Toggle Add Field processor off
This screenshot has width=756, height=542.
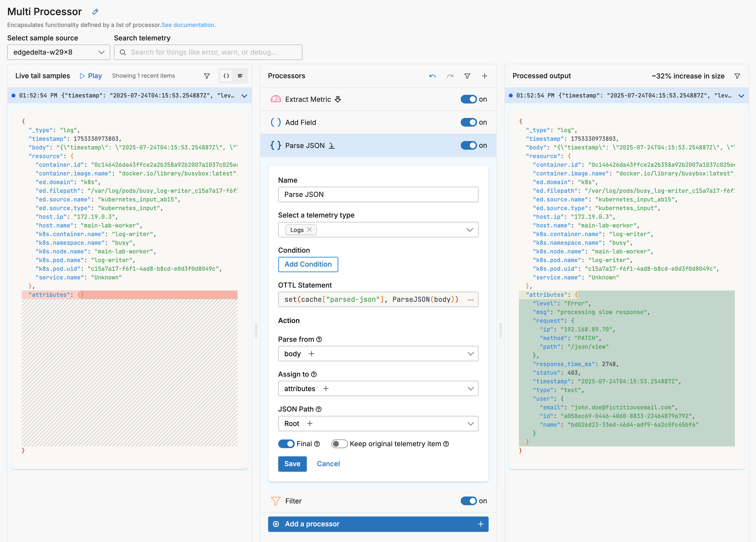[469, 123]
